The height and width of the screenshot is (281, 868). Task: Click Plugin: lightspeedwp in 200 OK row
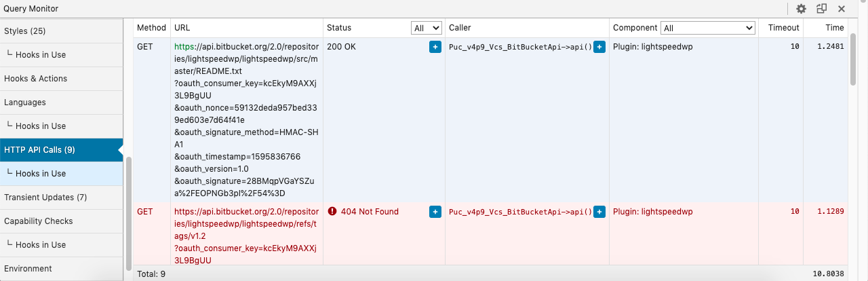652,47
